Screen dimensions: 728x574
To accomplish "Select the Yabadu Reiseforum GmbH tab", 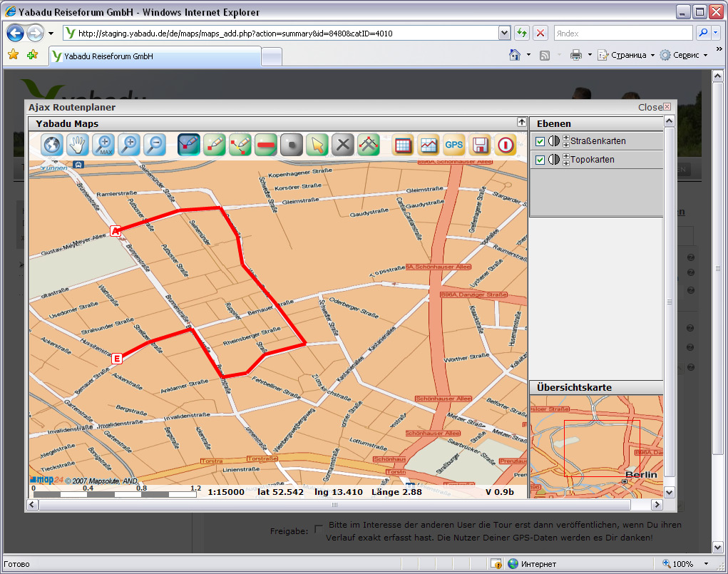I will click(155, 56).
